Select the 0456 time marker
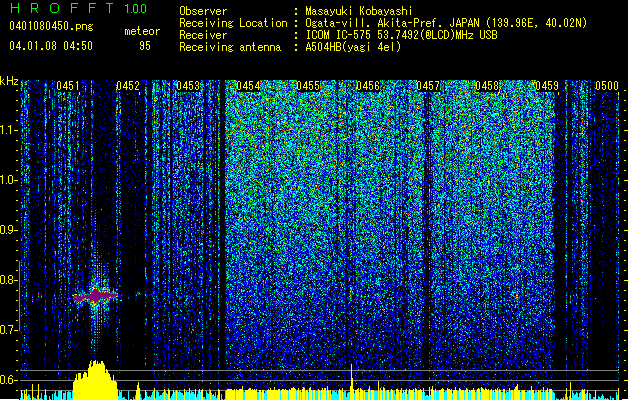Viewport: 629px width, 400px height. [x=368, y=86]
